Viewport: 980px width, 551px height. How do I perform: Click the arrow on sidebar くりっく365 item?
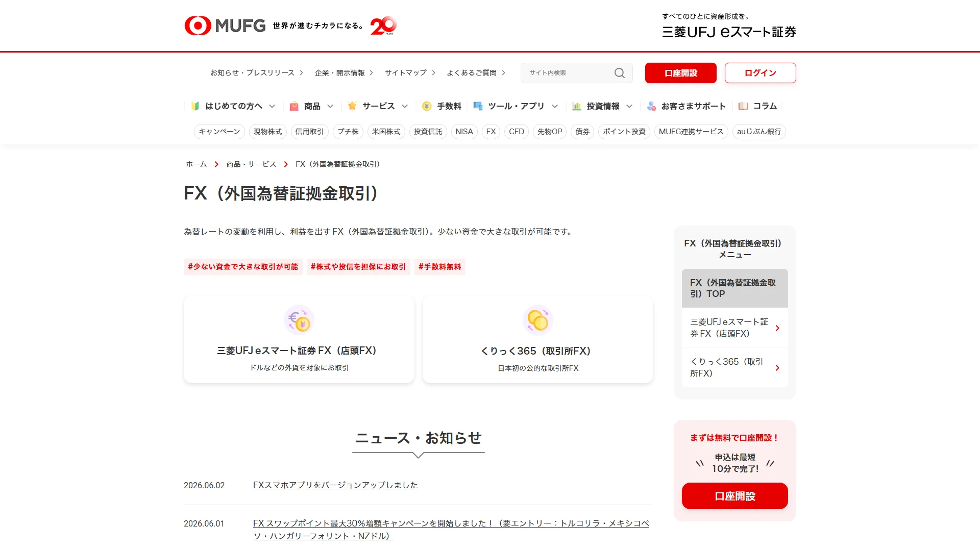click(x=777, y=368)
